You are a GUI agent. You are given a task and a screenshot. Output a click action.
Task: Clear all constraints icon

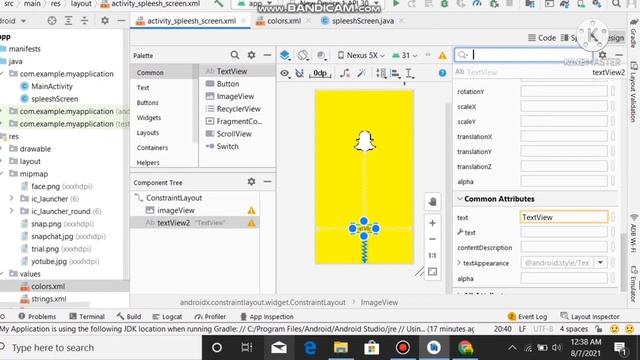pyautogui.click(x=345, y=73)
